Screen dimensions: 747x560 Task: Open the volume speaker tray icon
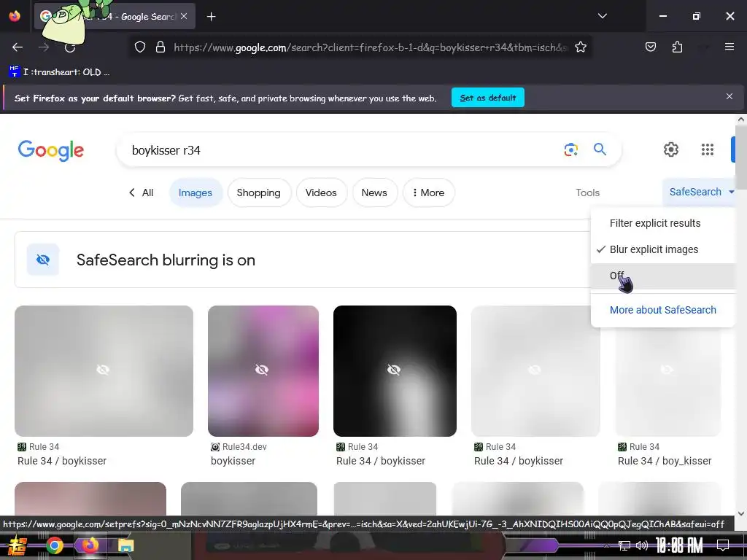[x=641, y=545]
